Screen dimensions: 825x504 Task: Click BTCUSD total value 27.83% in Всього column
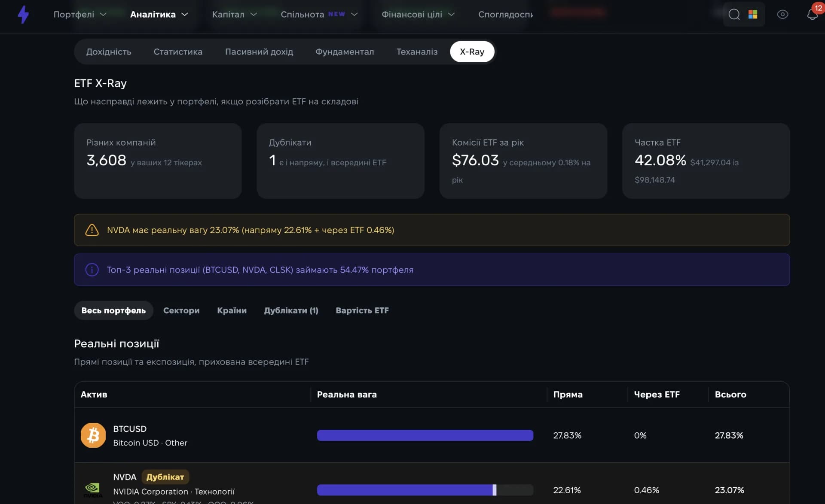(729, 435)
